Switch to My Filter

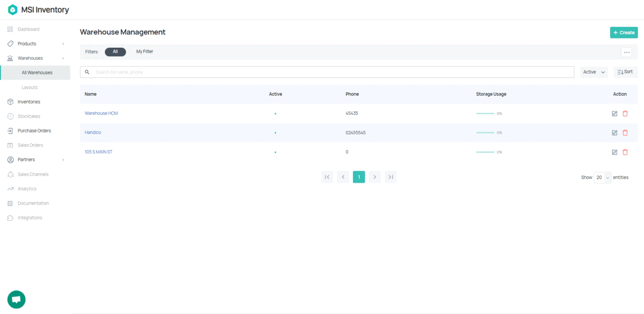145,52
